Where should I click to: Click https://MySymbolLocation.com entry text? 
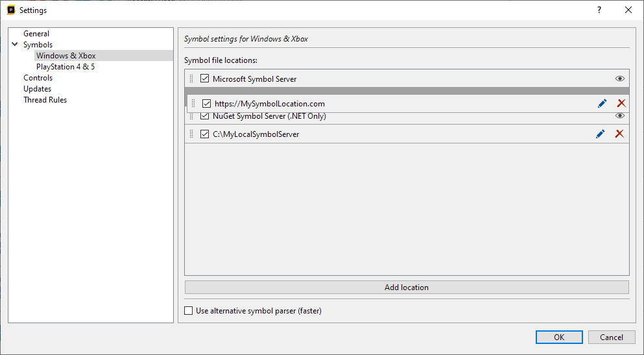pos(269,104)
